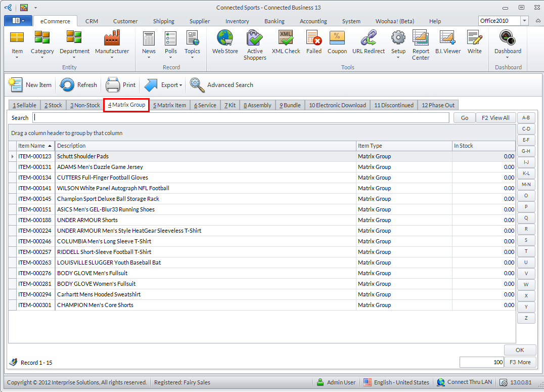Click the F3 More button
This screenshot has width=544, height=392.
pos(520,362)
